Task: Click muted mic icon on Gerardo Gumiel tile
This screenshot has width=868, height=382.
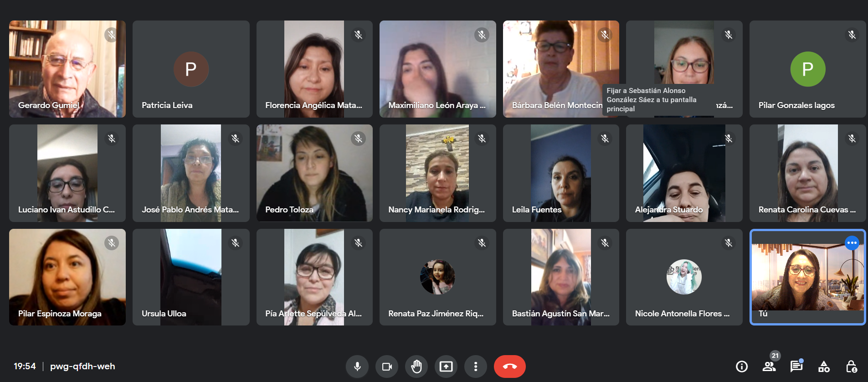Action: tap(112, 35)
